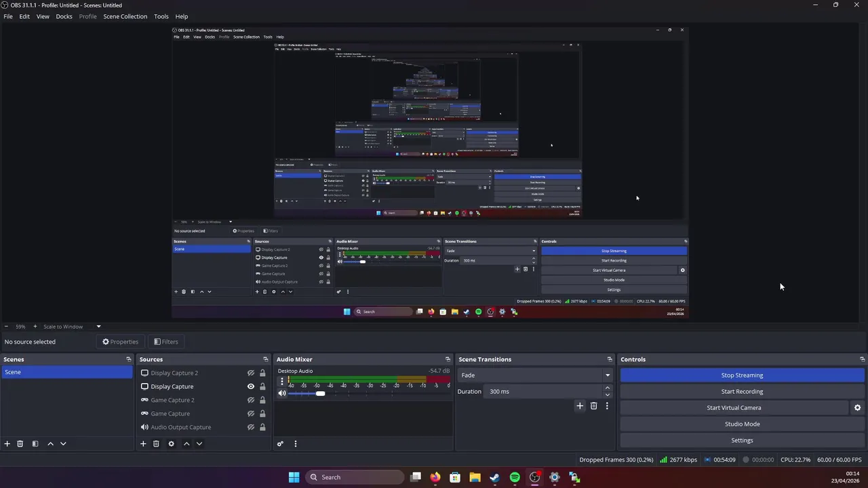Remove selected scene with trash icon
Viewport: 868px width, 488px height.
pos(20,443)
